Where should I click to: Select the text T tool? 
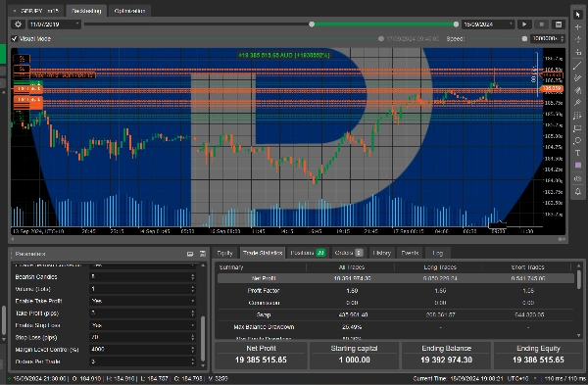(577, 153)
